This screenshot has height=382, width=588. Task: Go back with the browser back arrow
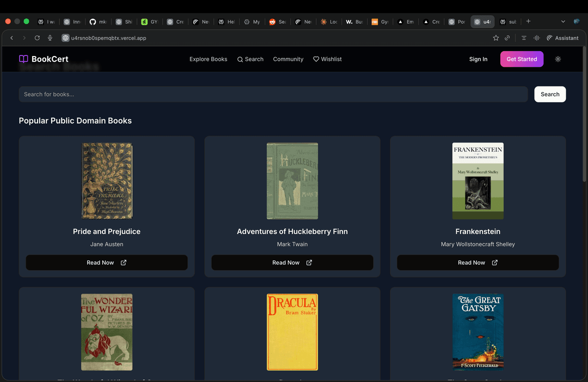[x=11, y=38]
